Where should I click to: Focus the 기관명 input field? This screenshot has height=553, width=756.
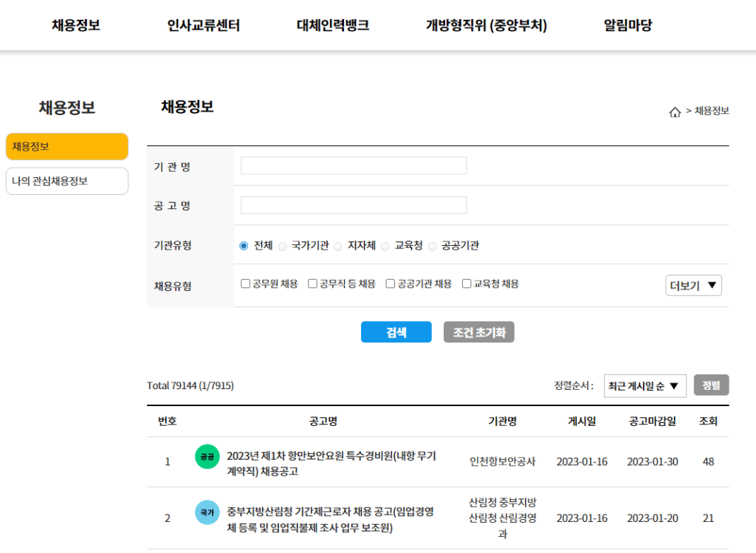tap(354, 165)
